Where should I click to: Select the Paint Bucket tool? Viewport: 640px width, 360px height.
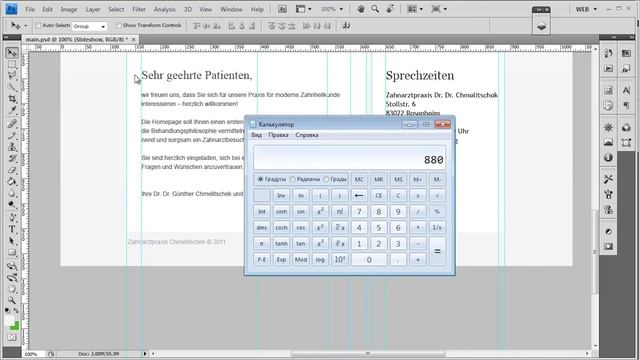click(x=12, y=182)
